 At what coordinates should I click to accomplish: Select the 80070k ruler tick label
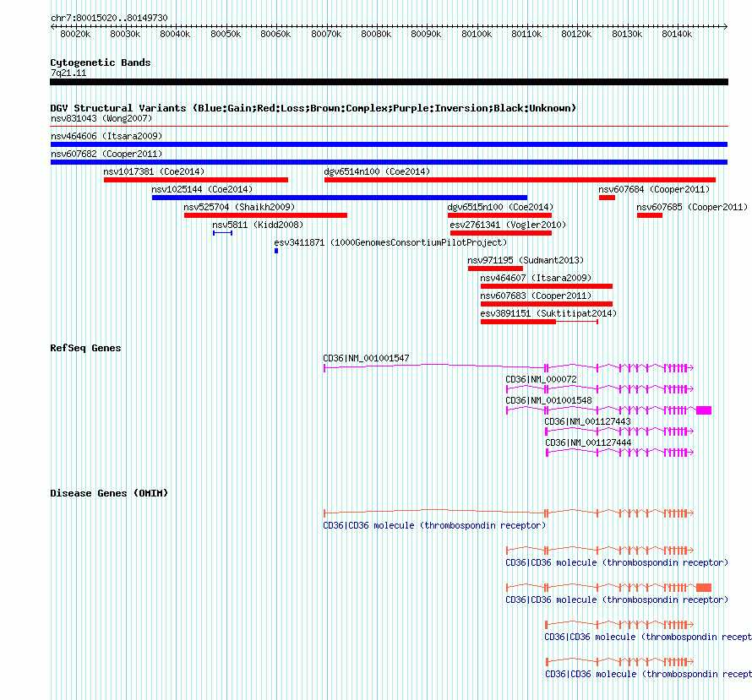click(326, 34)
